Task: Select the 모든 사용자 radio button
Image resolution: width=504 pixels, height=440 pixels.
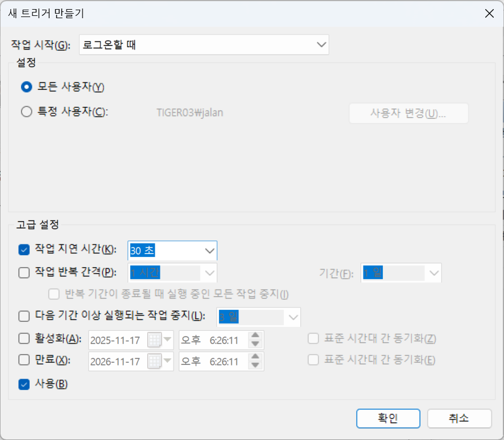Action: (26, 87)
